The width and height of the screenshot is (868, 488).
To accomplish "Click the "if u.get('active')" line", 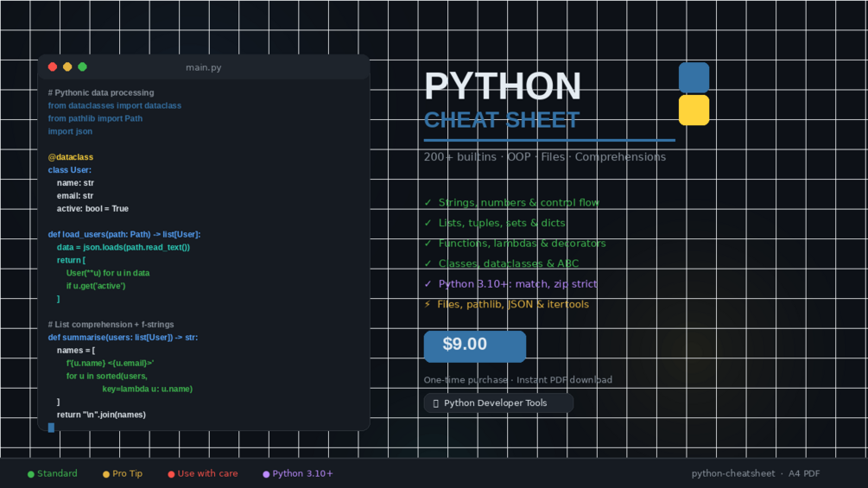I will pyautogui.click(x=96, y=286).
